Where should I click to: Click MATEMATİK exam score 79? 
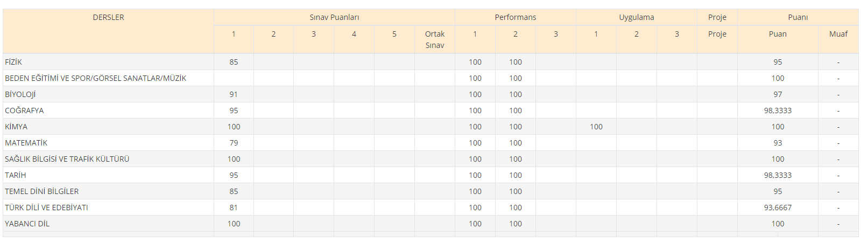point(234,143)
